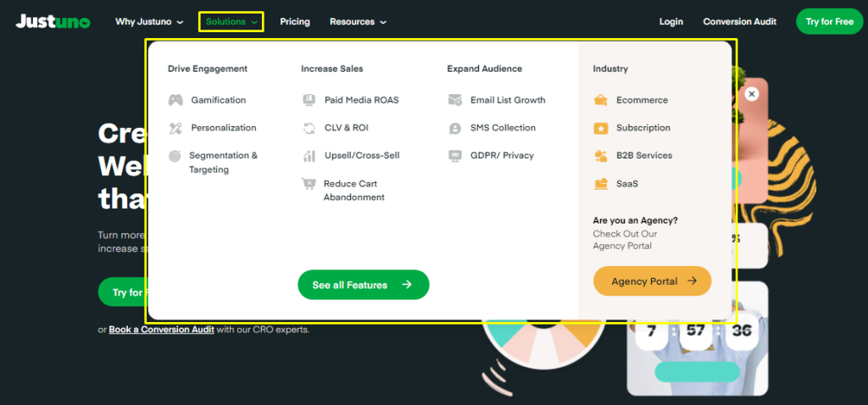
Task: Click the teal button in countdown card
Action: tap(697, 372)
